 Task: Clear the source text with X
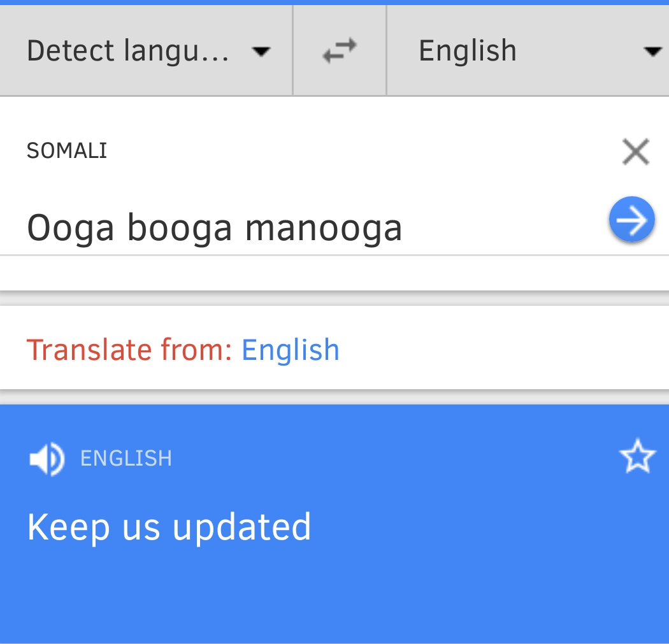(635, 152)
